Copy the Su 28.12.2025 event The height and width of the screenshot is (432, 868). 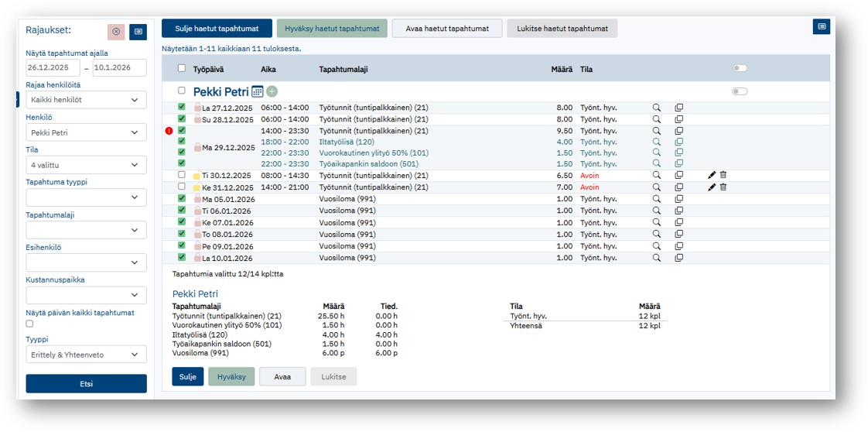pyautogui.click(x=678, y=119)
